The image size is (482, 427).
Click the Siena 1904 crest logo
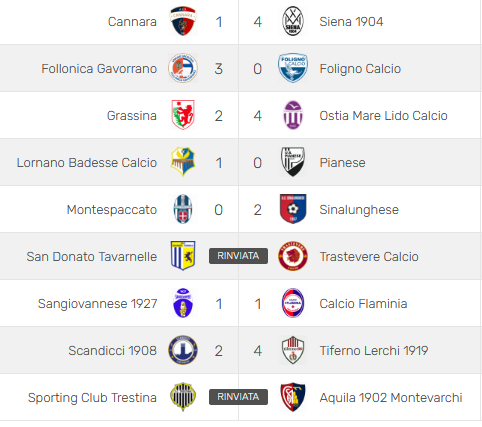[293, 21]
